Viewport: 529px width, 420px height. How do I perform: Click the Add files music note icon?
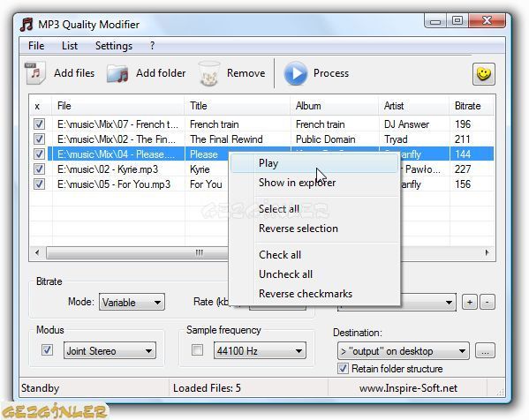pos(35,73)
